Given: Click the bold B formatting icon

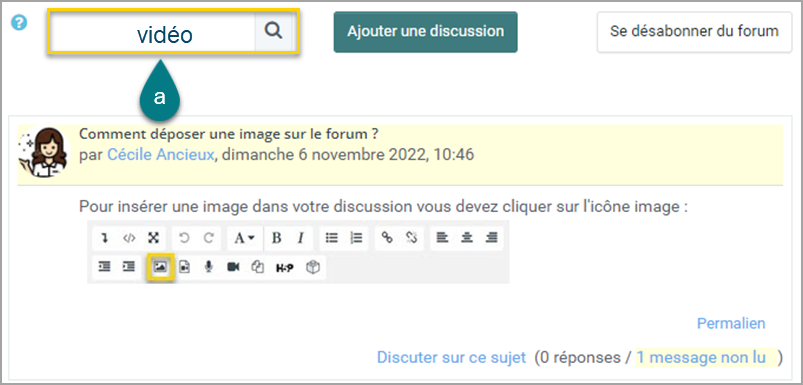Looking at the screenshot, I should 277,238.
